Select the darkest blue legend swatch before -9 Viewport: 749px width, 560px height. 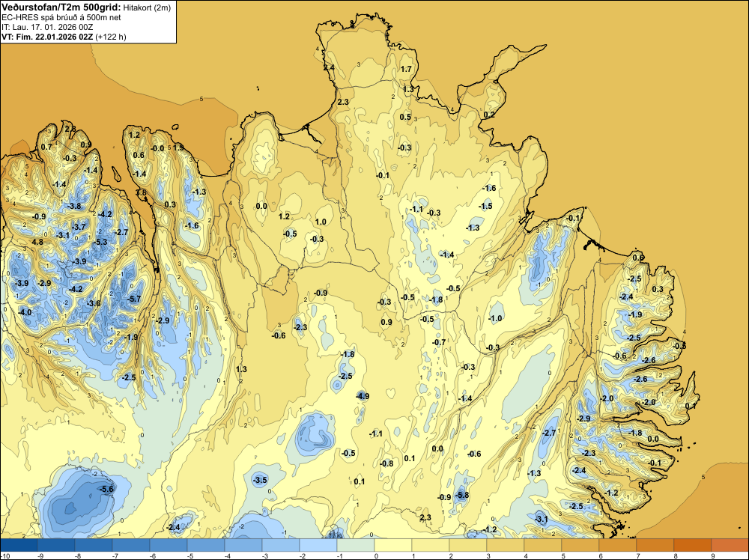(x=19, y=545)
